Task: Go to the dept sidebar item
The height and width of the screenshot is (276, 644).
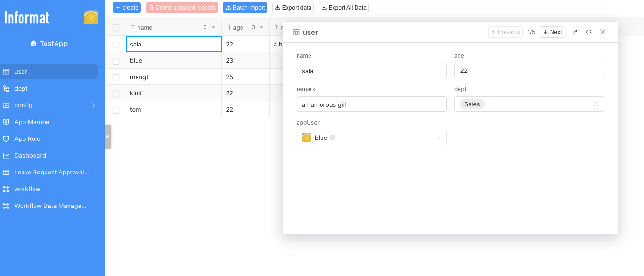Action: point(21,89)
